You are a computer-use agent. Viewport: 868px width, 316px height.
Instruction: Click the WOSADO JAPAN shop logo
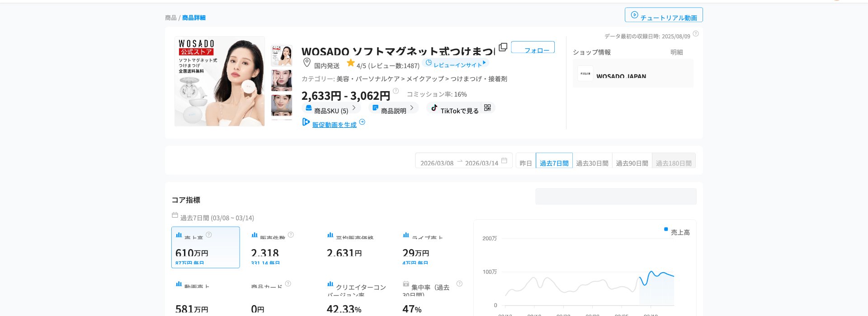point(585,73)
